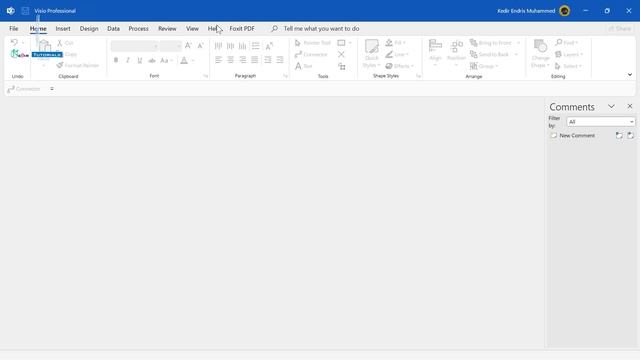Open the Select dropdown in Editing
Image resolution: width=640 pixels, height=360 pixels.
click(568, 66)
